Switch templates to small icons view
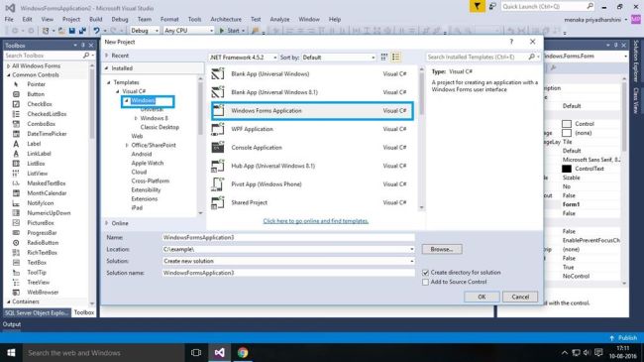 pos(384,58)
